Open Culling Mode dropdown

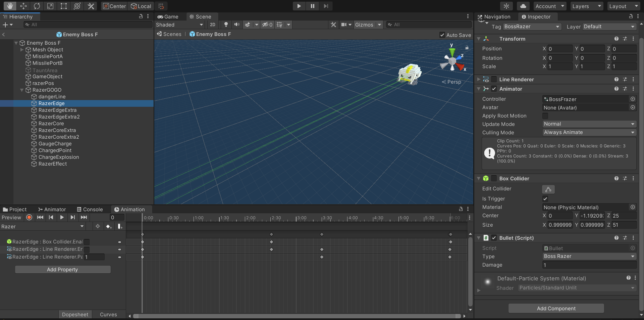coord(589,132)
